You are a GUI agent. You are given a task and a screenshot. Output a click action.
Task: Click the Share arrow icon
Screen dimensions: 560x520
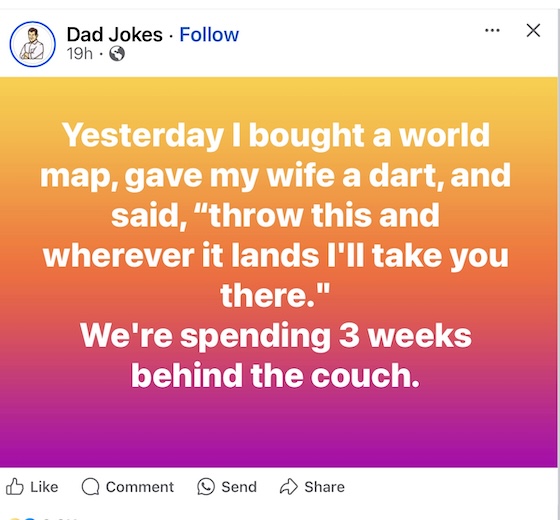289,486
